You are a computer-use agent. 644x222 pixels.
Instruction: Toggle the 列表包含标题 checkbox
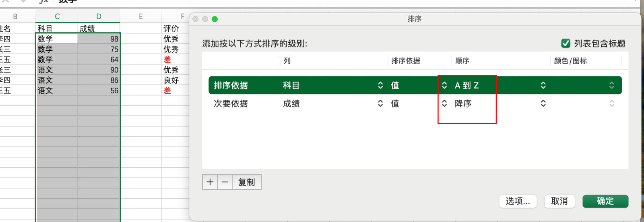pos(566,43)
